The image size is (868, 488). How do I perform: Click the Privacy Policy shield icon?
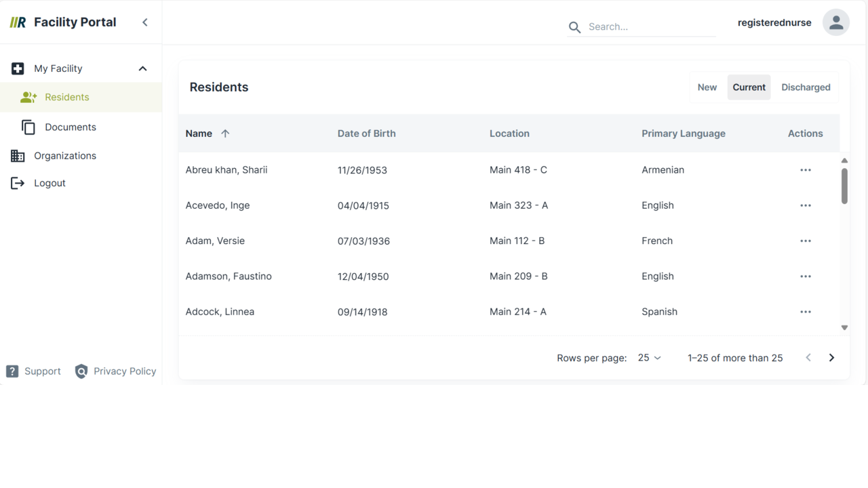coord(81,371)
